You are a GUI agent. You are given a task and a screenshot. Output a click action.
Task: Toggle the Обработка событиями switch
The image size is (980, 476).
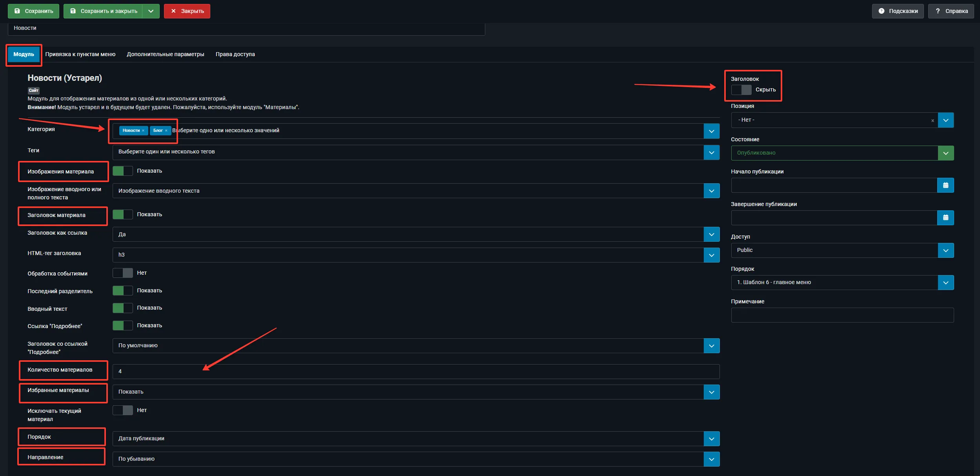coord(122,273)
